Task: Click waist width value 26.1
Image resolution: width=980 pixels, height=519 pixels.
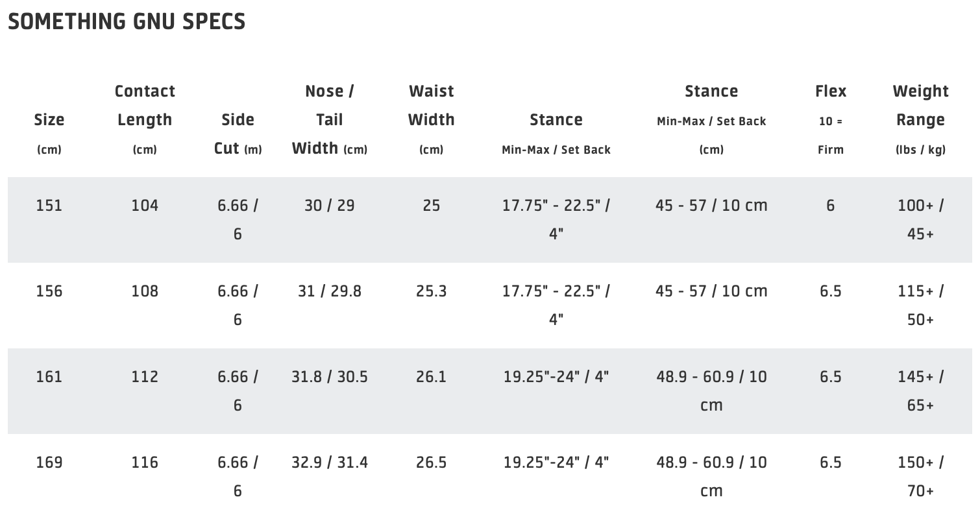Action: pyautogui.click(x=431, y=377)
